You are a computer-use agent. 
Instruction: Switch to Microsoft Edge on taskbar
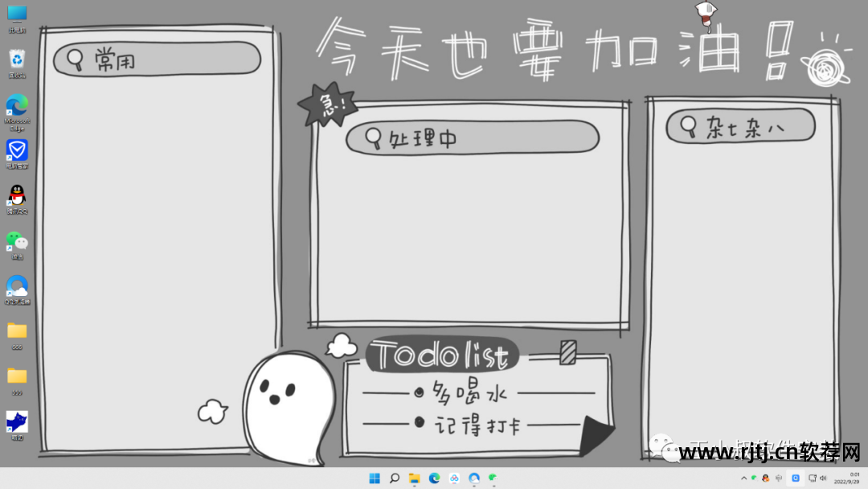pyautogui.click(x=435, y=478)
